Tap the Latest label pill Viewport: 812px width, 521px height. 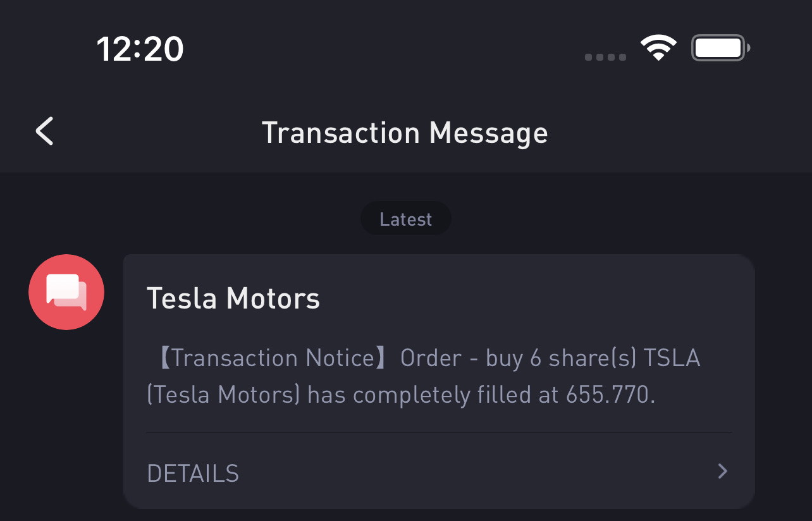405,219
